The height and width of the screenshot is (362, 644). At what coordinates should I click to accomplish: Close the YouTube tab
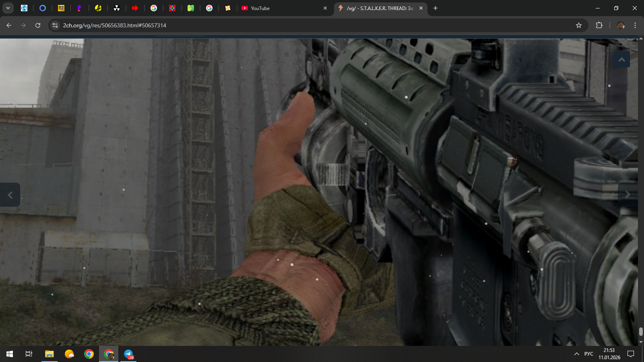(325, 8)
